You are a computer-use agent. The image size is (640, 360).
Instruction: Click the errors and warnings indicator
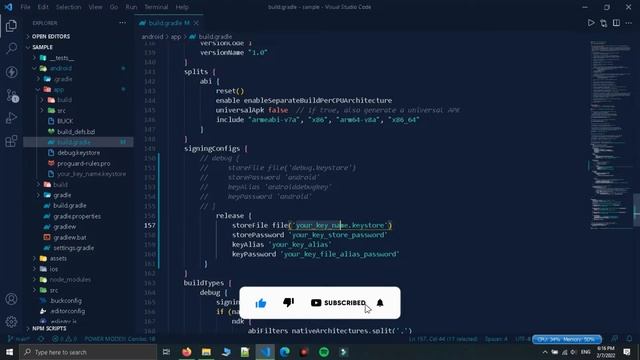[x=64, y=339]
